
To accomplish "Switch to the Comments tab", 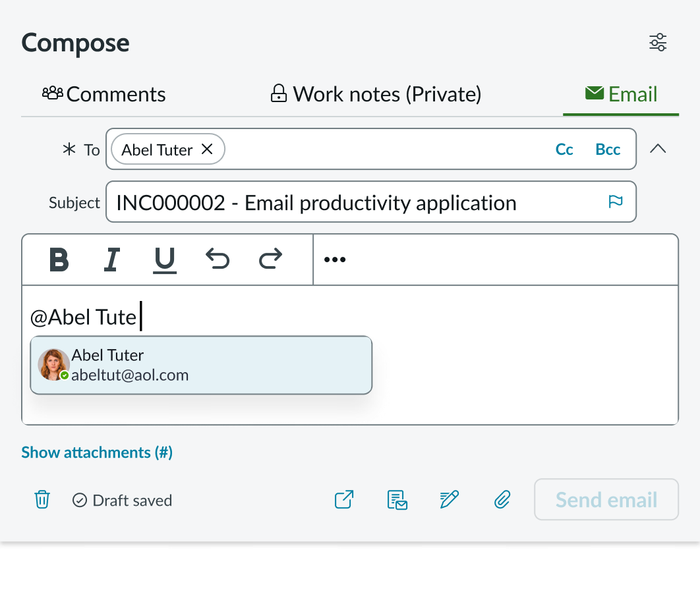I will 103,94.
